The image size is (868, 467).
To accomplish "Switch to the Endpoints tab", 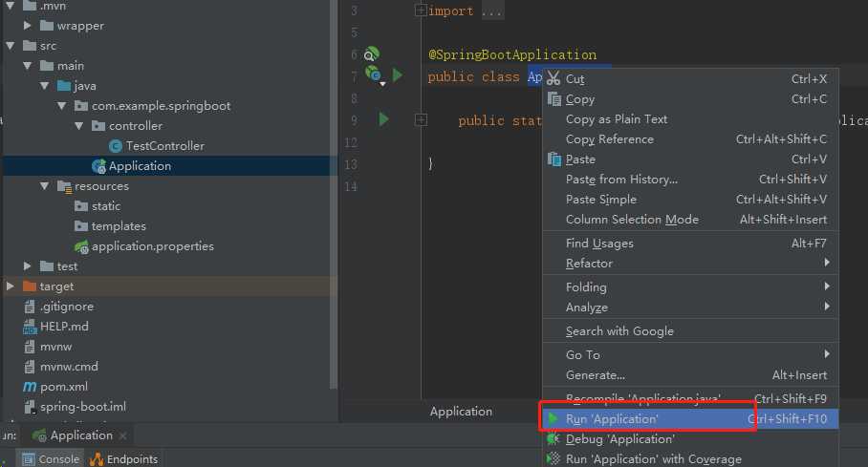I will pos(124,459).
